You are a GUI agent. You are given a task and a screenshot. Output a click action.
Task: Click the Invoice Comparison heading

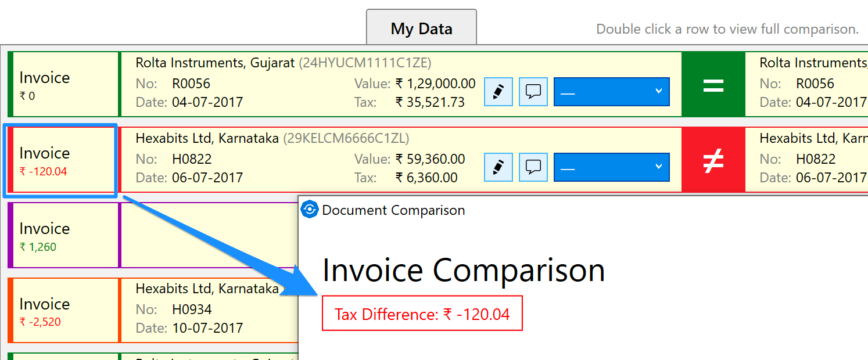463,271
